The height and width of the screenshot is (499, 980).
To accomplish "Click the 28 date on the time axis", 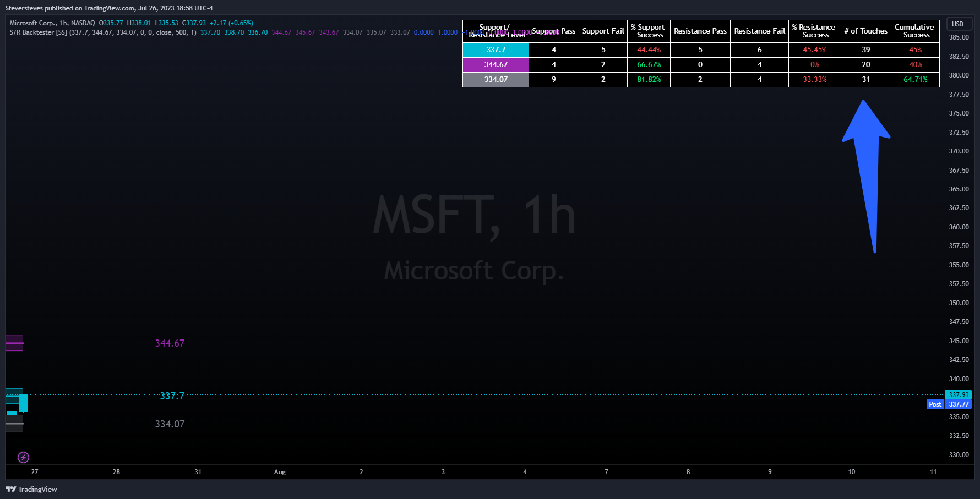I will tap(116, 472).
